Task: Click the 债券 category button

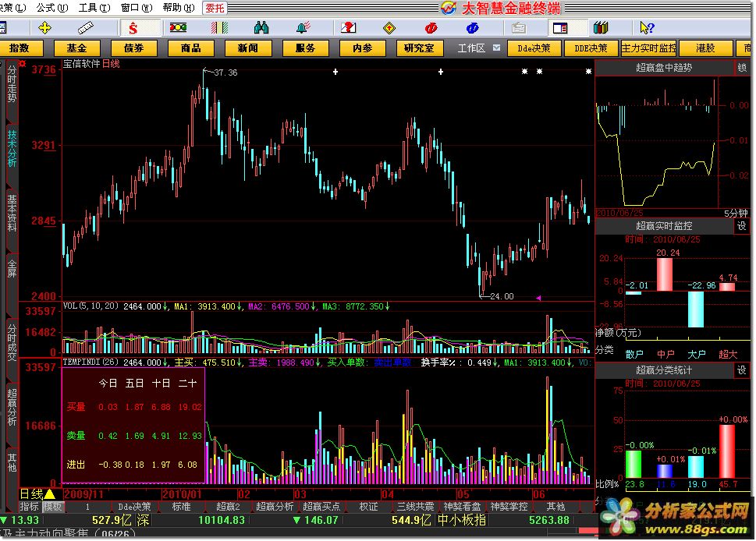Action: pyautogui.click(x=134, y=48)
